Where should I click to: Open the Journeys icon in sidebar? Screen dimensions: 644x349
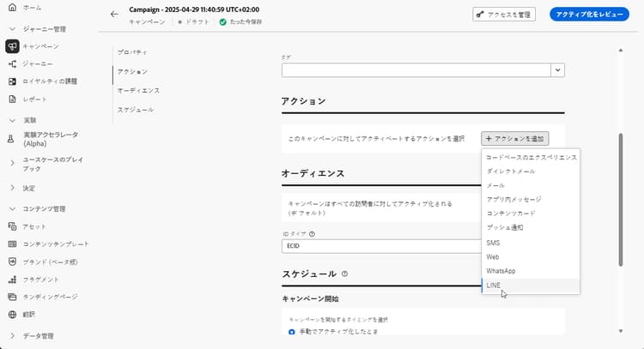pos(12,63)
